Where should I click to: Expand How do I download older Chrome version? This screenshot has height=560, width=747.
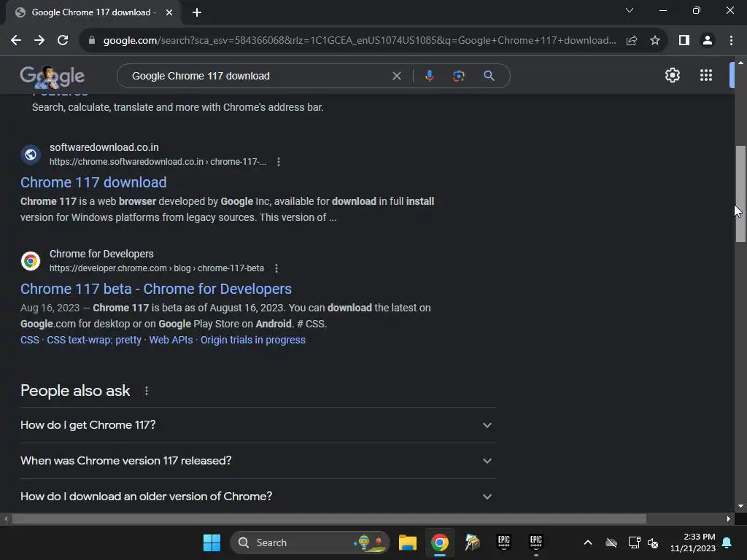coord(258,497)
